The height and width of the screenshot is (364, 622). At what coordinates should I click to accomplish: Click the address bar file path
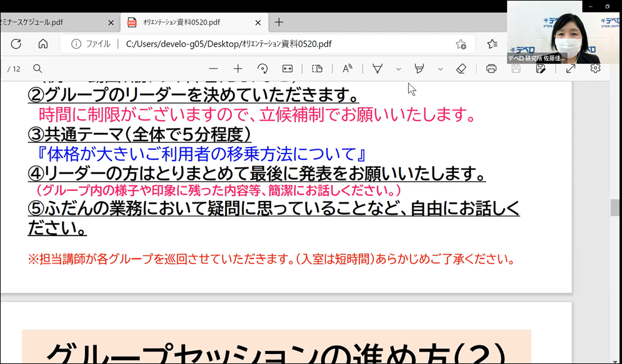229,44
